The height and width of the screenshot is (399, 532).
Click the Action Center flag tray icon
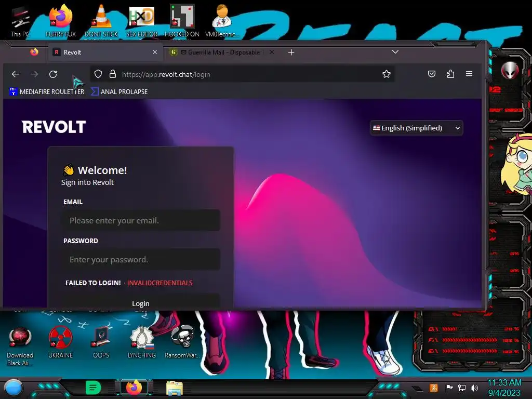[x=449, y=388]
